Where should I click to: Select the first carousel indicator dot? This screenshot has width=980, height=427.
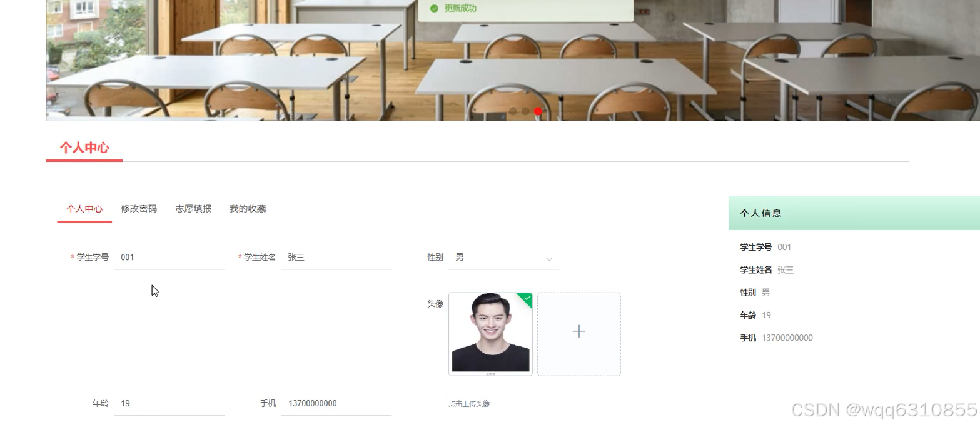point(513,111)
